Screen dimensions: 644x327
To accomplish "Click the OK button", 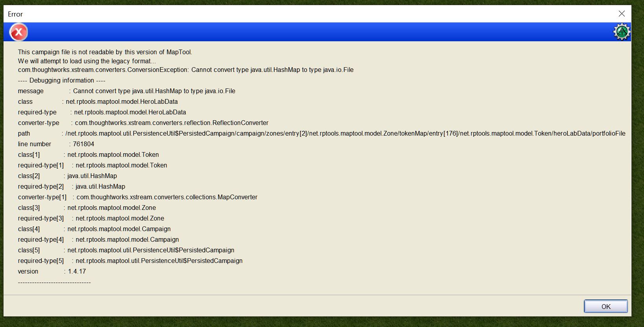I will [605, 306].
